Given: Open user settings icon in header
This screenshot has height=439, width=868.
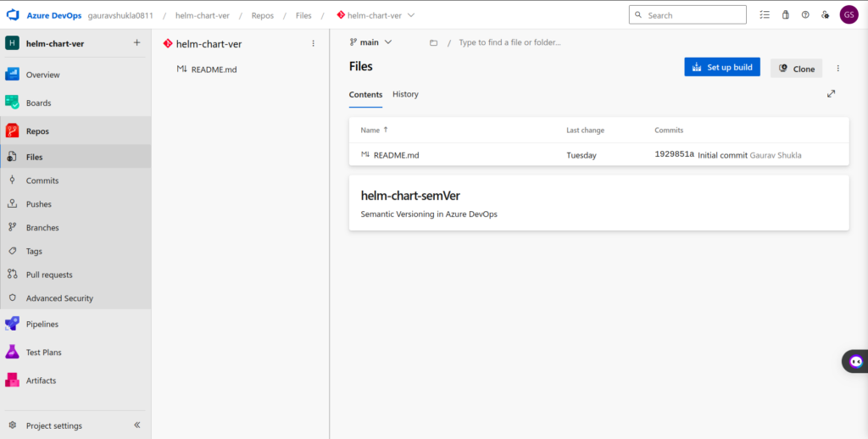Looking at the screenshot, I should point(826,15).
